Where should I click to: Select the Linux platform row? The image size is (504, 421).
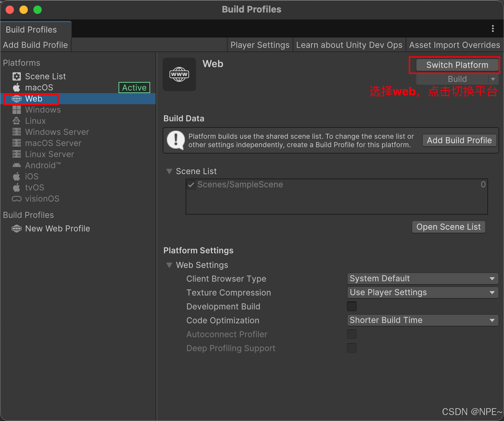(78, 121)
